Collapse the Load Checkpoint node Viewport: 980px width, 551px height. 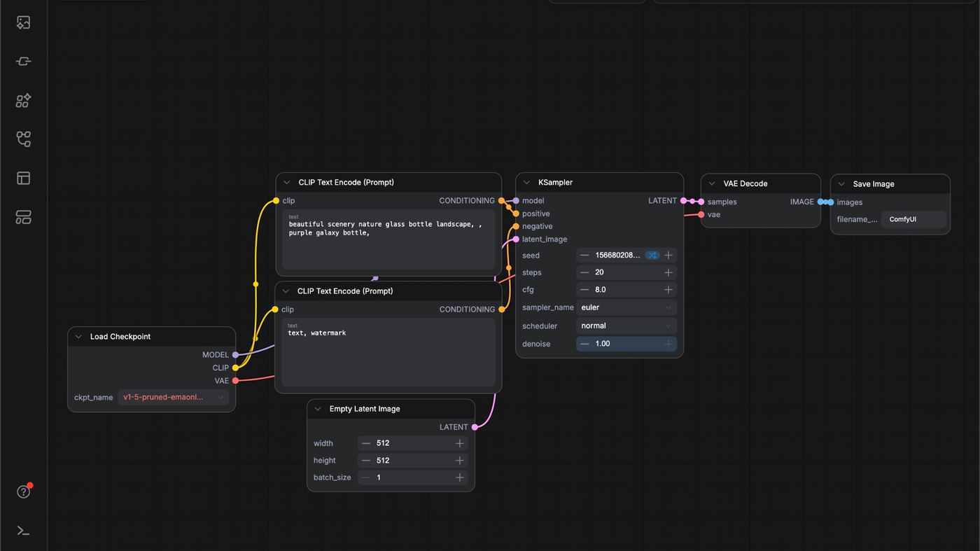pyautogui.click(x=78, y=337)
